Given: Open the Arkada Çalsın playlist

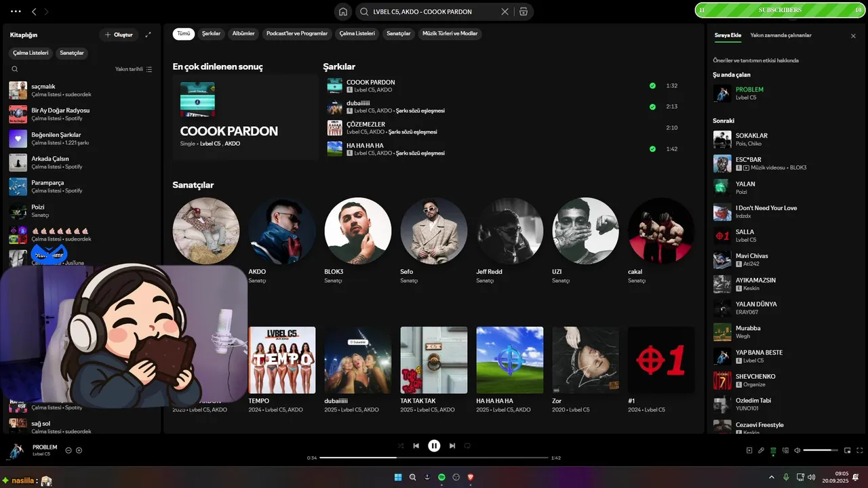Looking at the screenshot, I should (81, 163).
